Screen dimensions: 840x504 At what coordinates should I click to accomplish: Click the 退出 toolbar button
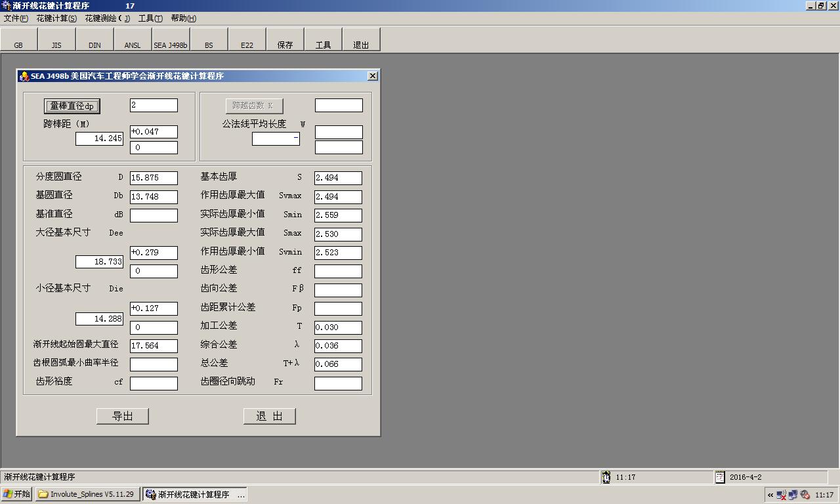[362, 39]
